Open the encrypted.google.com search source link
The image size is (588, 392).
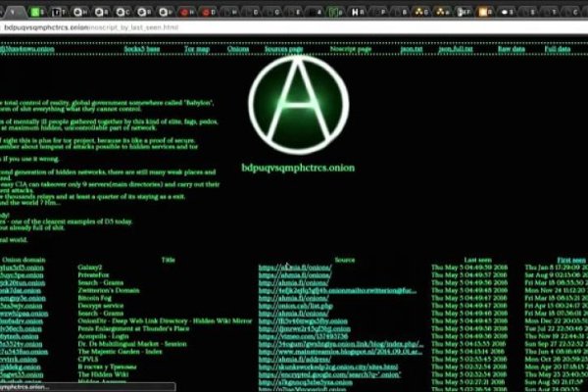coord(329,374)
